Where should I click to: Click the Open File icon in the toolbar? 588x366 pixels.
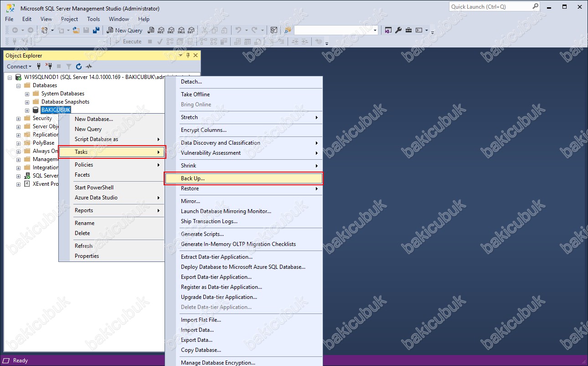pyautogui.click(x=76, y=30)
